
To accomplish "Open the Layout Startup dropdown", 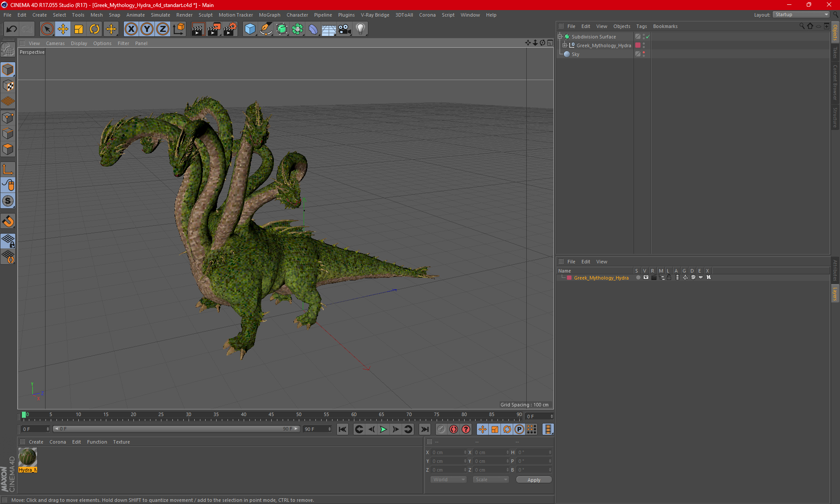I will point(801,14).
